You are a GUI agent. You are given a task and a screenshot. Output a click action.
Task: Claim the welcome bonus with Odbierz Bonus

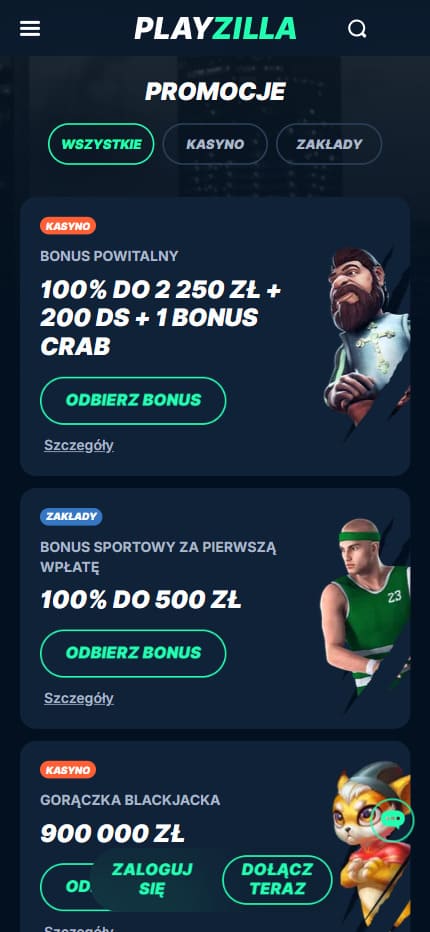[x=133, y=400]
